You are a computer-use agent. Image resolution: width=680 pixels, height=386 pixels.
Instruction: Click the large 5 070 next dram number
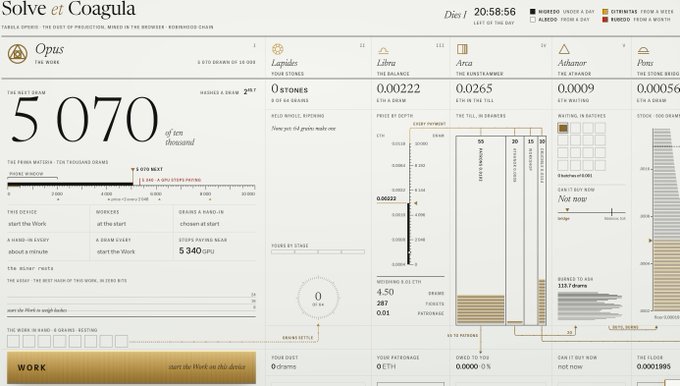pos(85,120)
